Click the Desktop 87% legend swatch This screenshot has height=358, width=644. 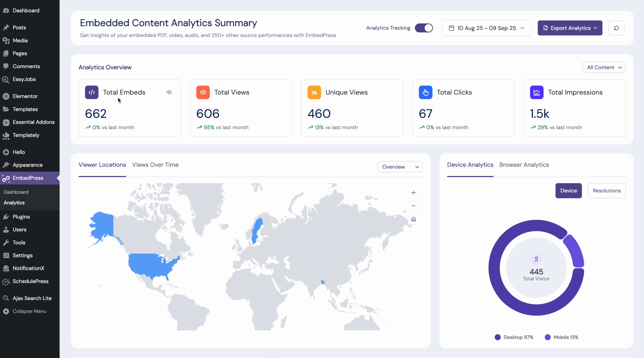[x=497, y=337]
